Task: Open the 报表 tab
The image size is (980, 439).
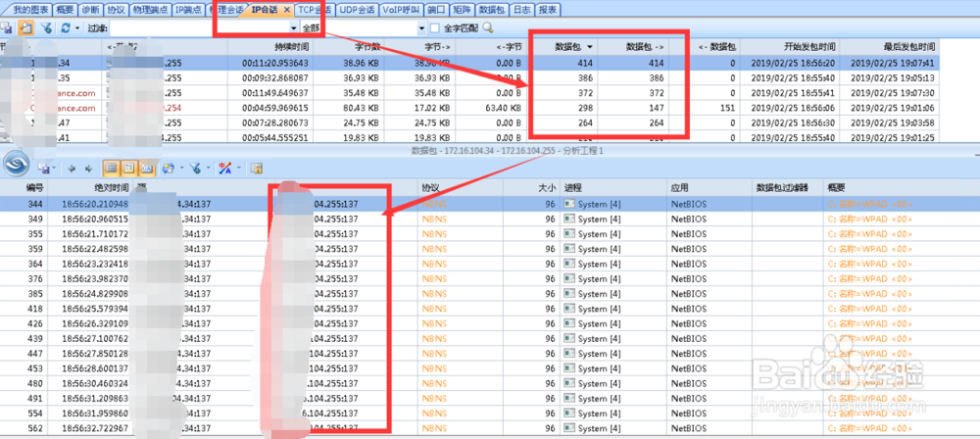Action: (549, 10)
